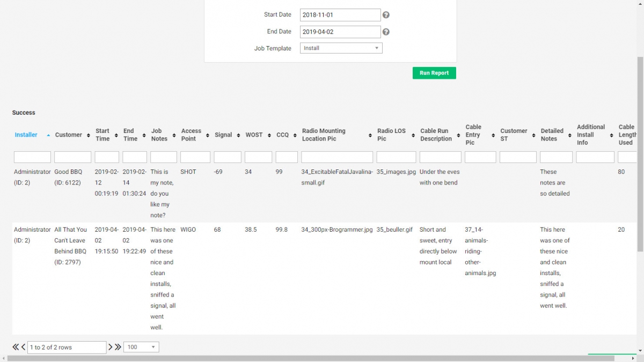
Task: Click the Cable Entry Pic filter box
Action: [480, 157]
